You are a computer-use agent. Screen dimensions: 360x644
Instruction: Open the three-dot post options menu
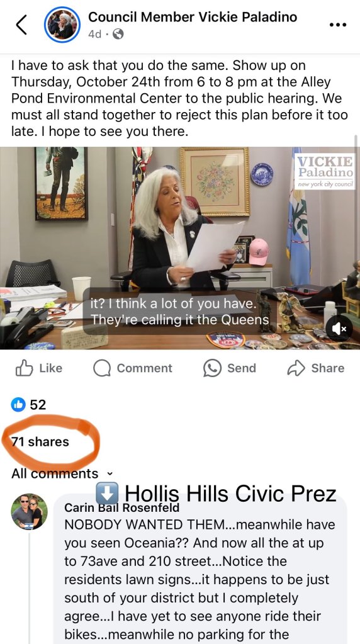[338, 25]
